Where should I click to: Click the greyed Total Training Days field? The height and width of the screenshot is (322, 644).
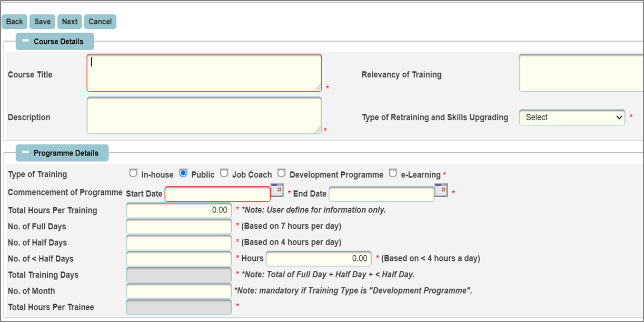(179, 275)
